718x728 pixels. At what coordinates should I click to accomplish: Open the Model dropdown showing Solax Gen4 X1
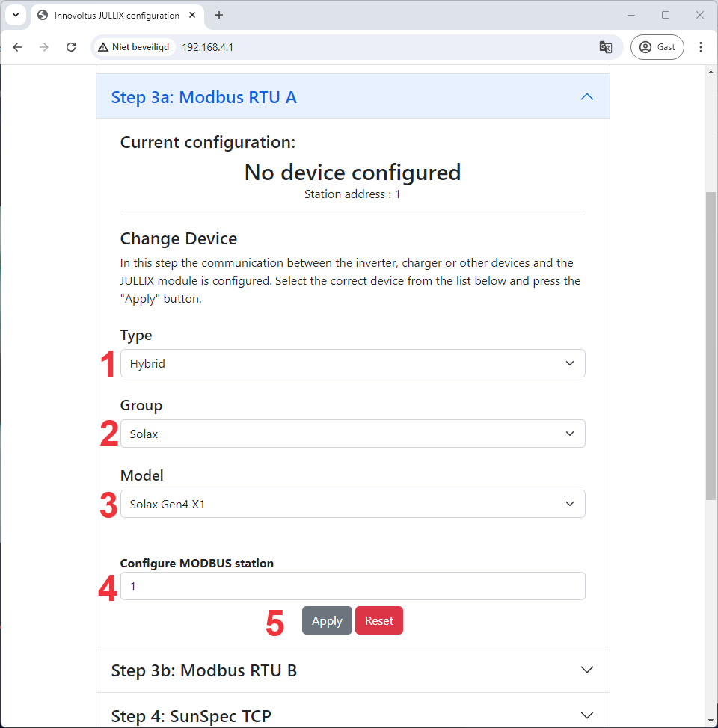[x=352, y=504]
